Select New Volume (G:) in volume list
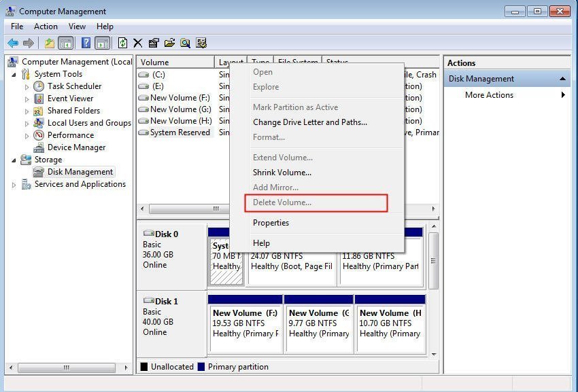Screen dimensions: 578x392 click(x=181, y=109)
